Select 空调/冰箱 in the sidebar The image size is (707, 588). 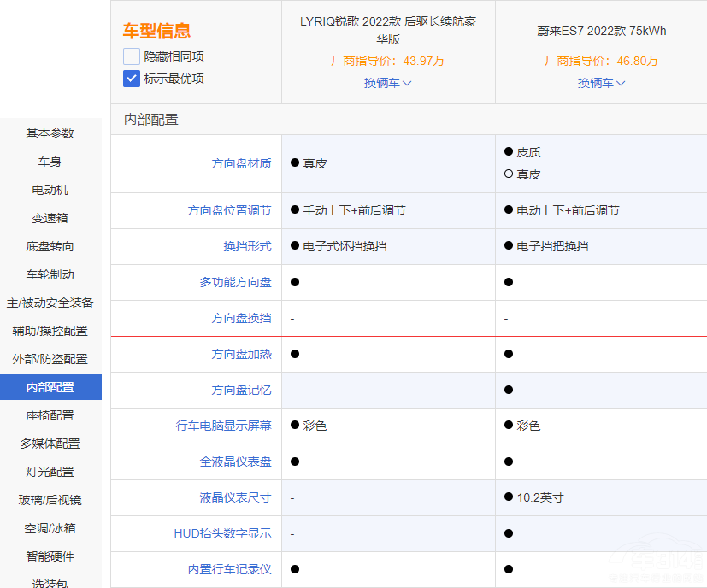(50, 528)
